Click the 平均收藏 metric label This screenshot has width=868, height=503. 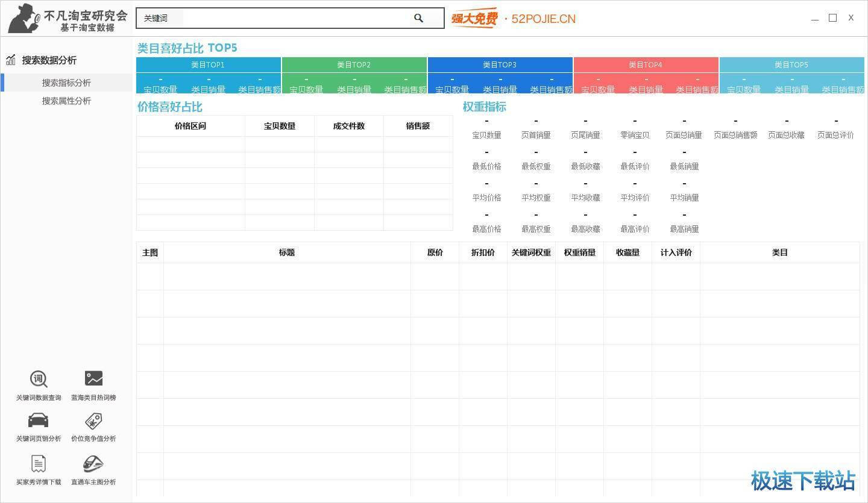[x=585, y=198]
